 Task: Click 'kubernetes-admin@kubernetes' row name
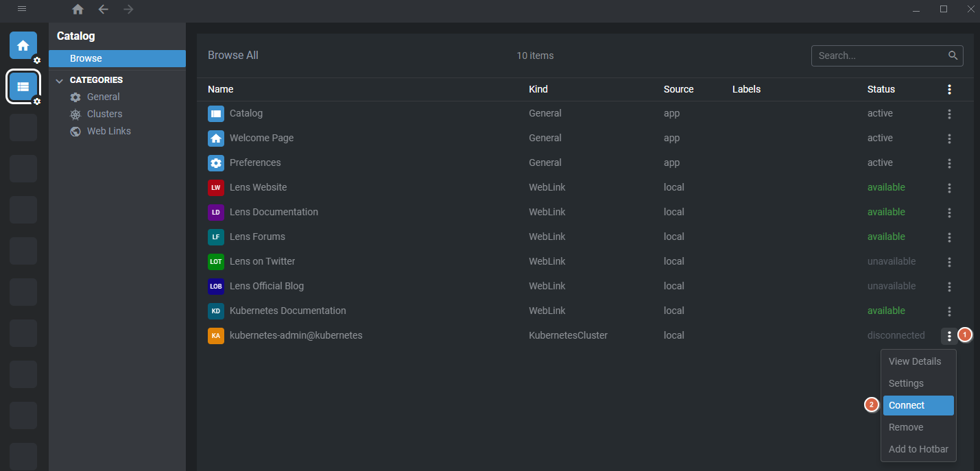tap(296, 335)
